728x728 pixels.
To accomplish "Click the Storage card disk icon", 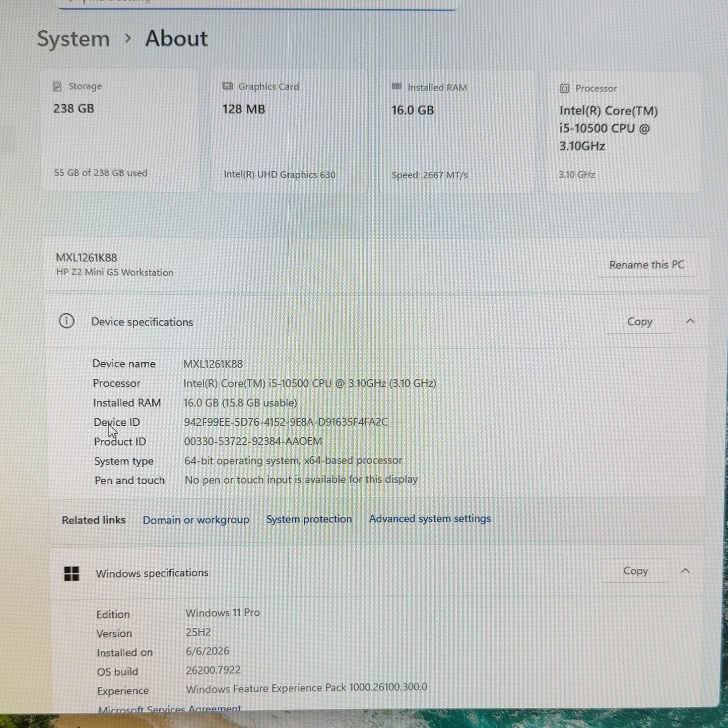I will point(57,87).
